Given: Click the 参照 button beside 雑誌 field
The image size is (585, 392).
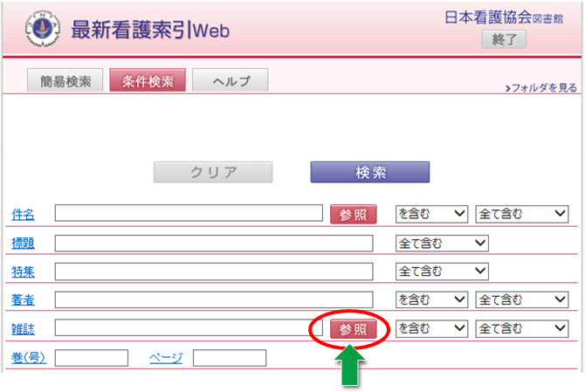Looking at the screenshot, I should [x=354, y=329].
